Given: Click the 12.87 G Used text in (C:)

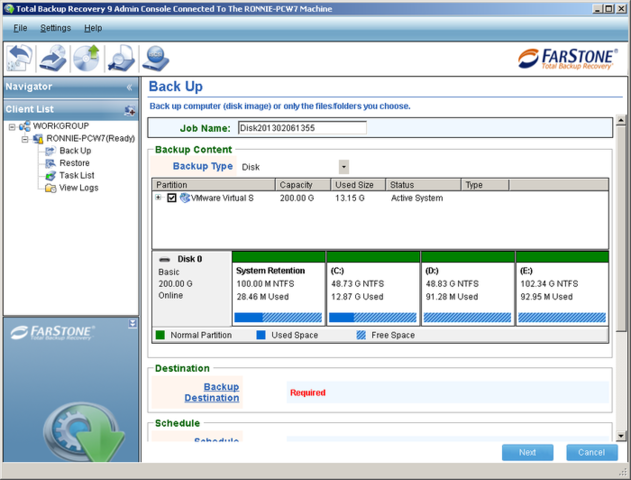Looking at the screenshot, I should pyautogui.click(x=357, y=297).
